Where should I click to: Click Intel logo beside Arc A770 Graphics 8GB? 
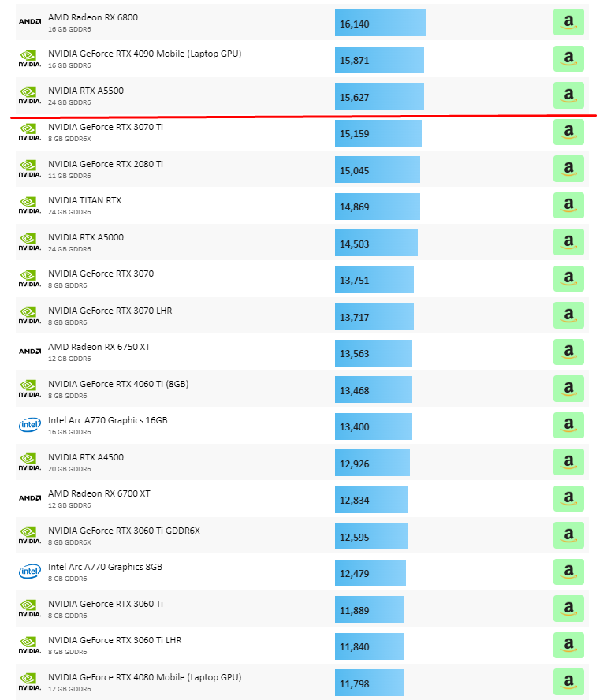pos(29,572)
